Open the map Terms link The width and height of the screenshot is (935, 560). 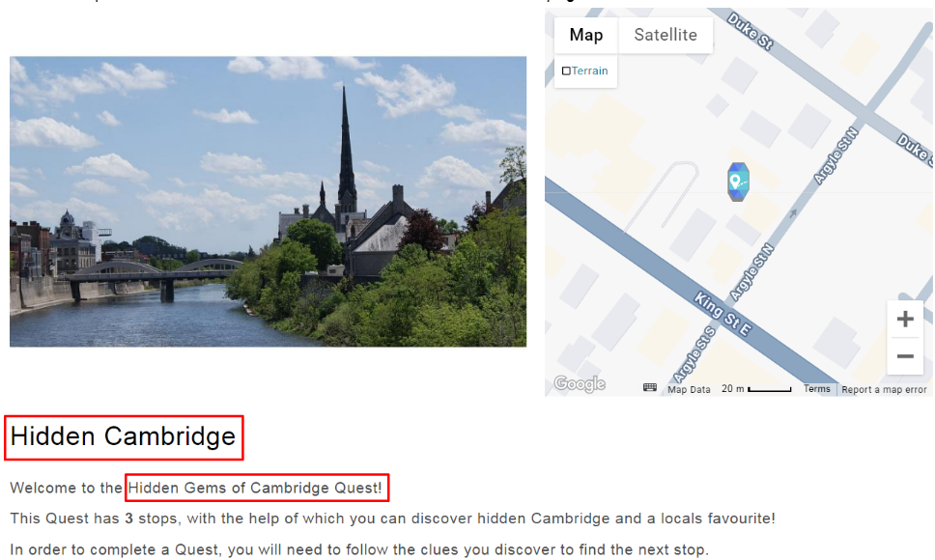pos(816,389)
